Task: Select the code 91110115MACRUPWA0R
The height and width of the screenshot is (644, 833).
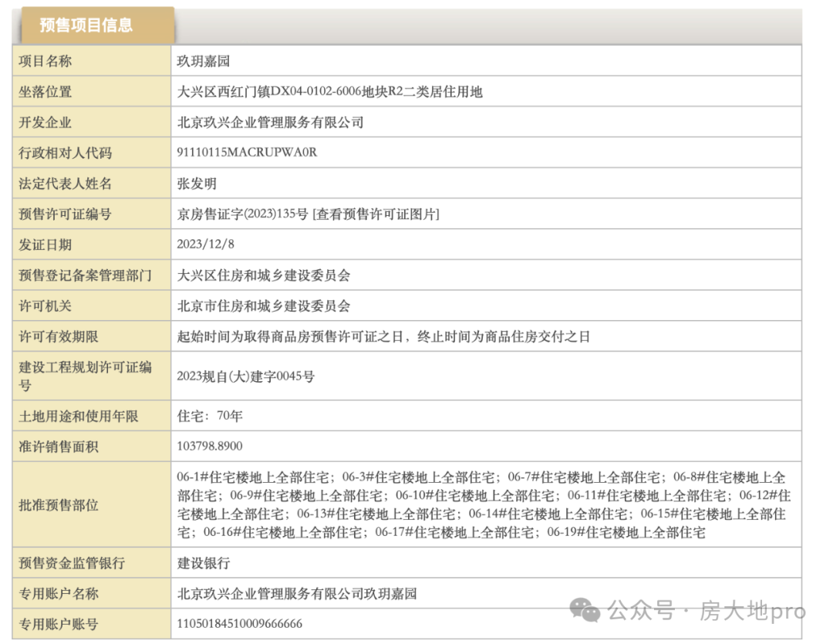Action: click(247, 153)
